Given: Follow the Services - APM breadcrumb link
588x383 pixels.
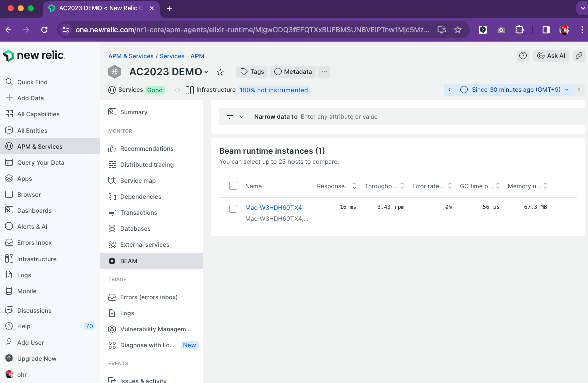Looking at the screenshot, I should [182, 56].
